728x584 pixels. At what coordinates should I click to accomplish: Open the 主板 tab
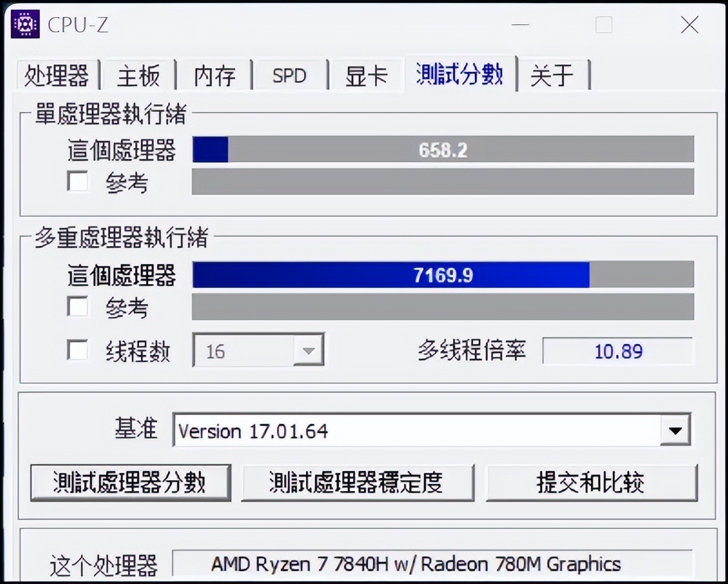click(138, 75)
